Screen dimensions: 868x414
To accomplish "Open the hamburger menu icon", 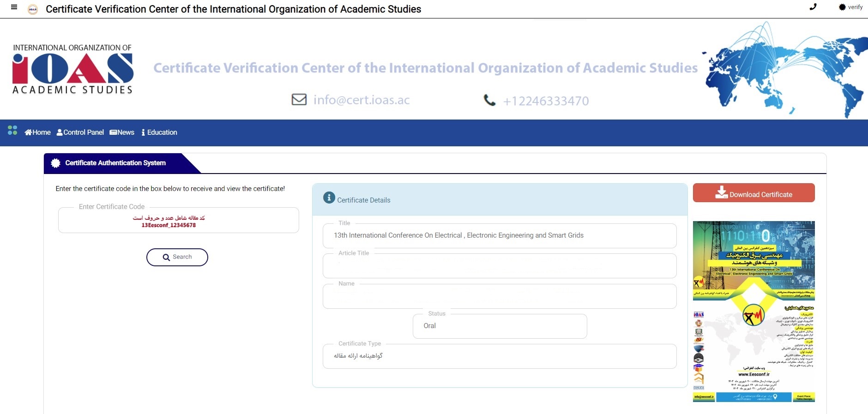I will point(14,7).
